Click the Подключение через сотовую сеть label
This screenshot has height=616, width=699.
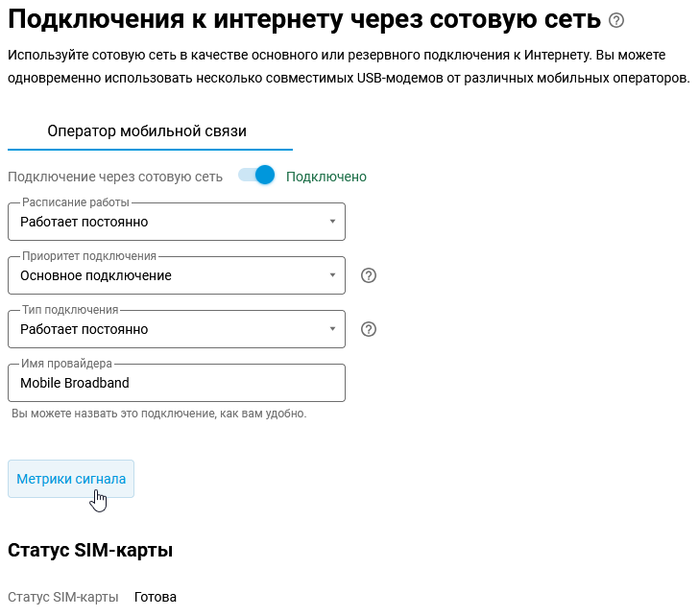pos(115,177)
